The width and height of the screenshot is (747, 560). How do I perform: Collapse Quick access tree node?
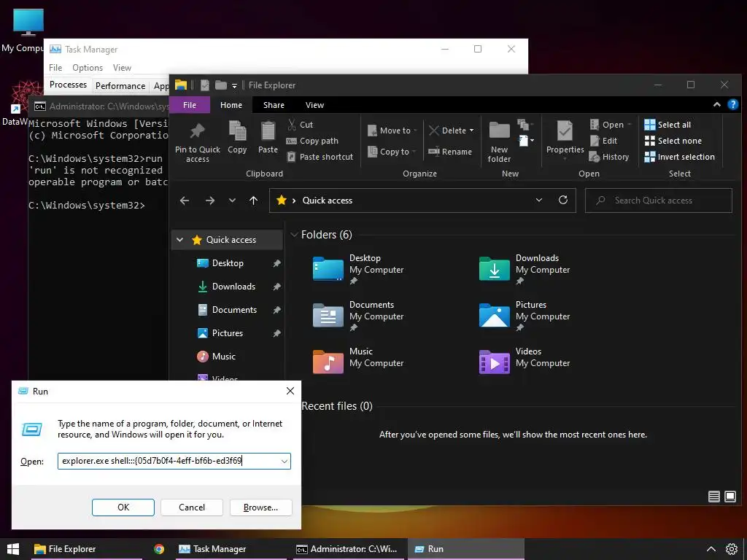point(180,239)
